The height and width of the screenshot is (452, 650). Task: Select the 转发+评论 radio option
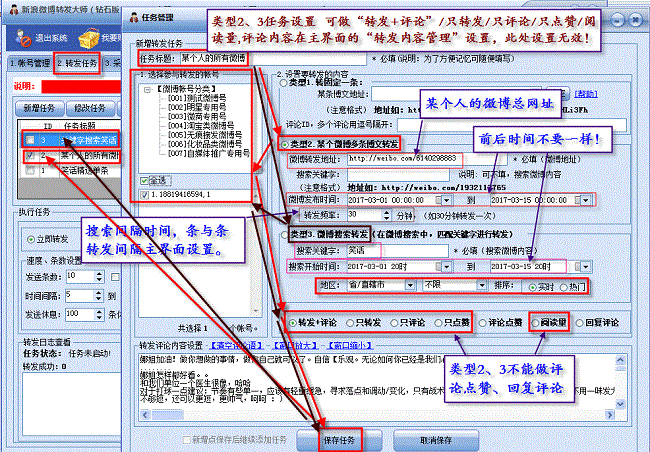tap(293, 323)
